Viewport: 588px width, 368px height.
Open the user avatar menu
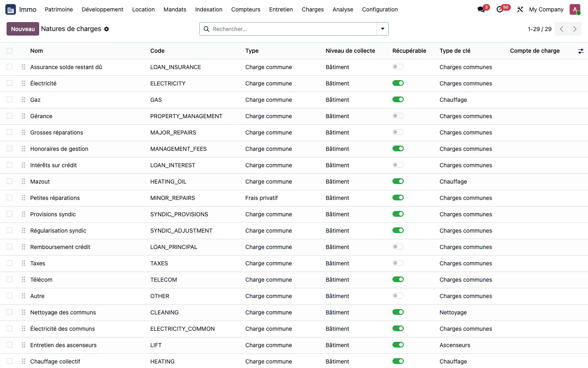575,9
